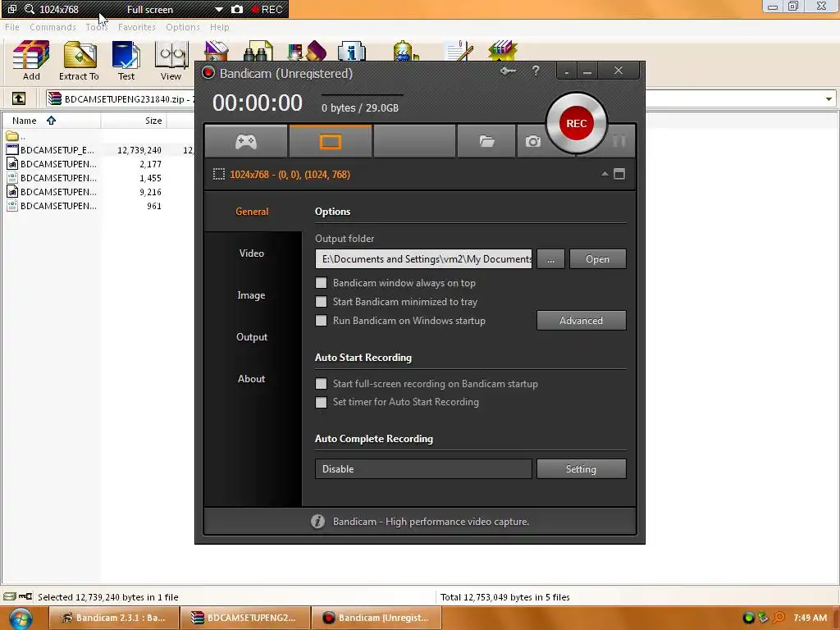This screenshot has width=840, height=630.
Task: Click the Advanced button
Action: click(582, 321)
